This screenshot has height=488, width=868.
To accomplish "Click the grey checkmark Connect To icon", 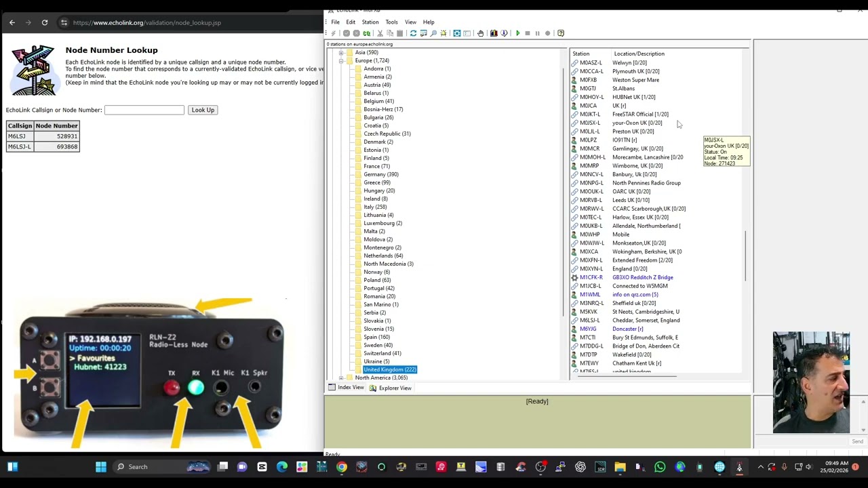I will [347, 33].
